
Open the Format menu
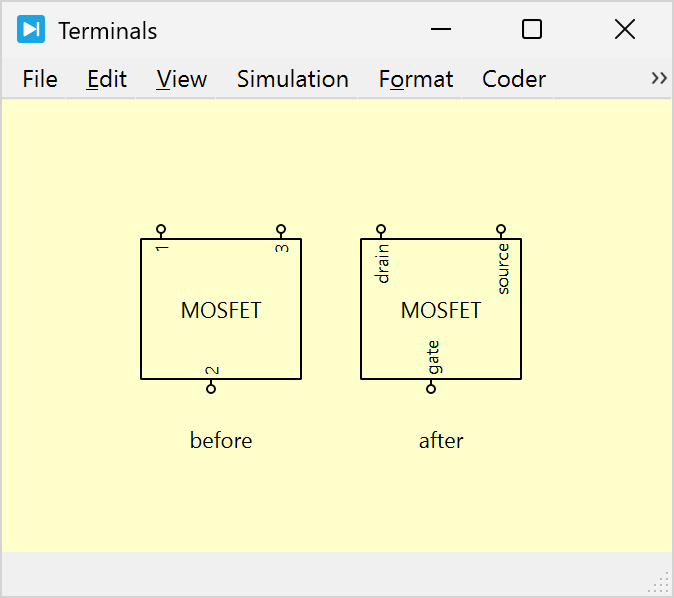point(416,79)
